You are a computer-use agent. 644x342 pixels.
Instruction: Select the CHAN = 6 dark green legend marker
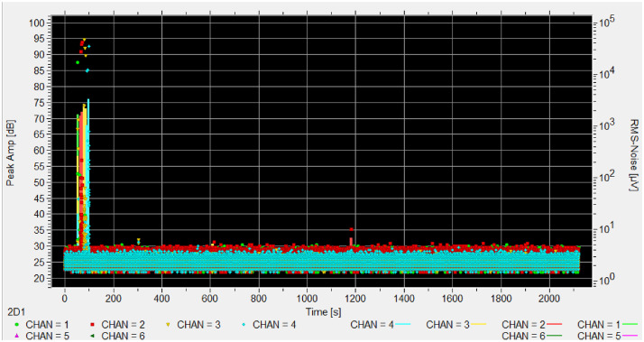point(92,336)
